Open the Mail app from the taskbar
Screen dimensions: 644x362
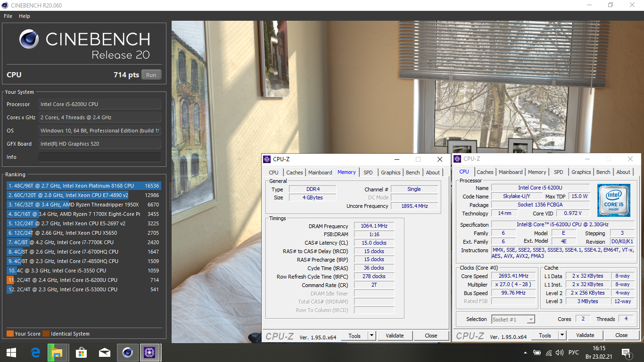[x=104, y=353]
